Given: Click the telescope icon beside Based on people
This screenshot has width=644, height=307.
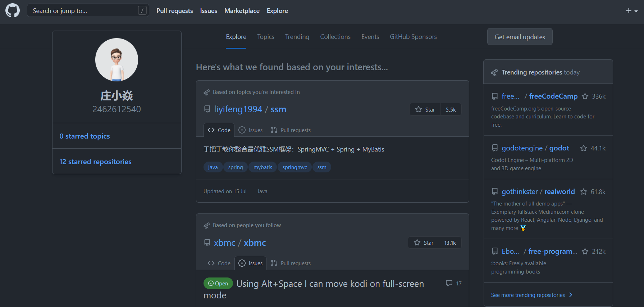Looking at the screenshot, I should [206, 225].
